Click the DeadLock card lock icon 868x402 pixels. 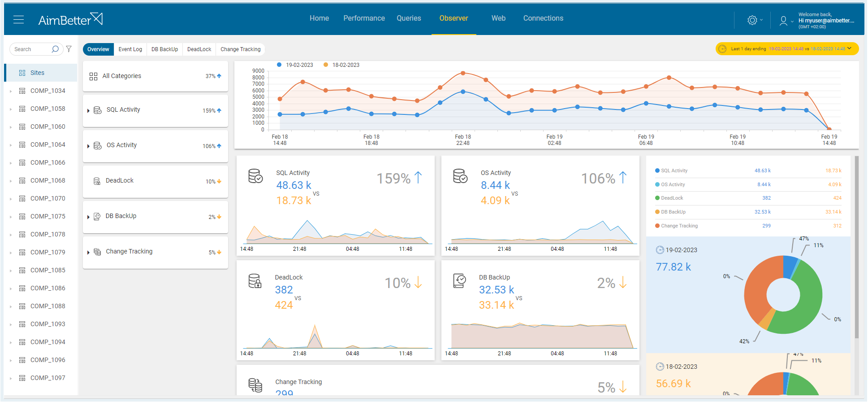pyautogui.click(x=255, y=281)
